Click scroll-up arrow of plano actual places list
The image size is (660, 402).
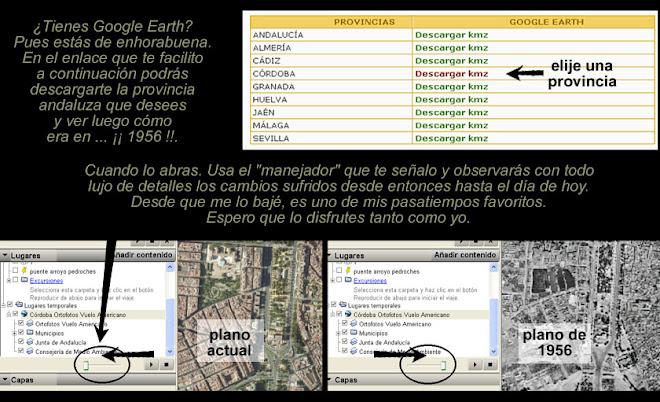tap(170, 267)
